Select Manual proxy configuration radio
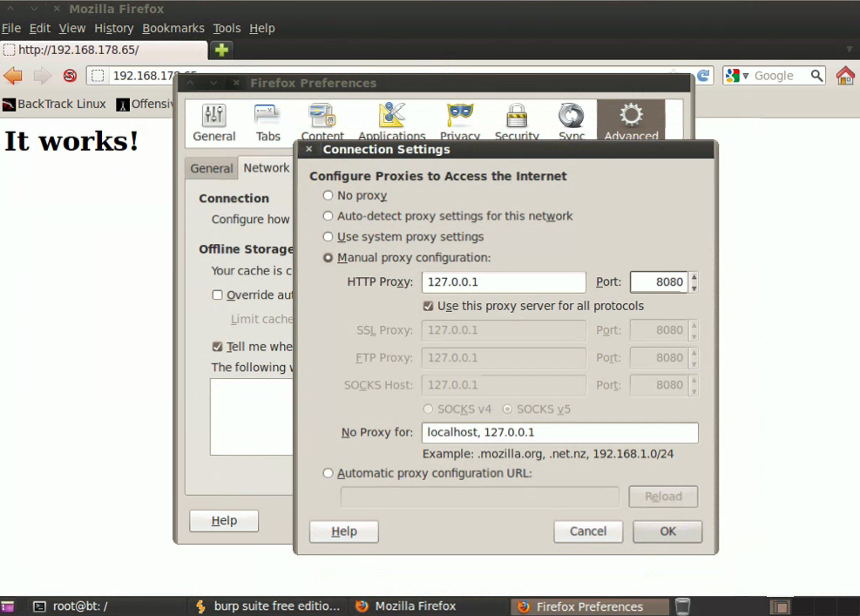The height and width of the screenshot is (616, 860). (x=328, y=258)
